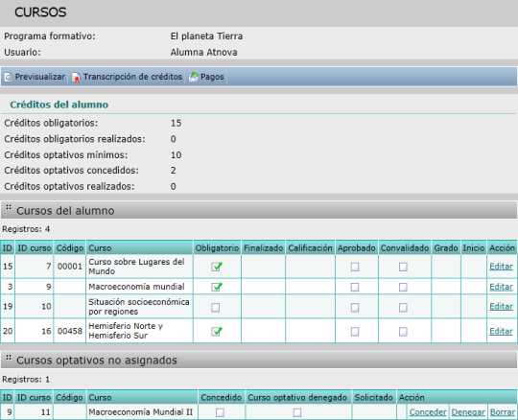
Task: Toggle Obligatorio checkbox for Macroeconomía mundial
Action: [x=217, y=287]
